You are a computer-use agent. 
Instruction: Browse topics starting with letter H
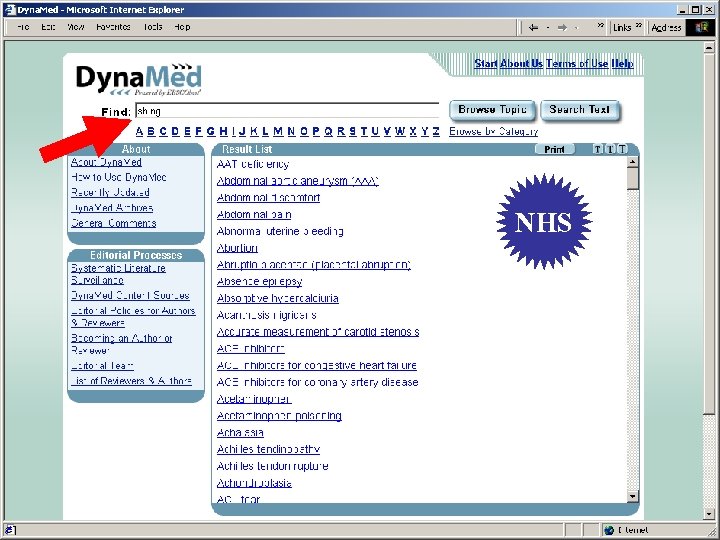223,132
